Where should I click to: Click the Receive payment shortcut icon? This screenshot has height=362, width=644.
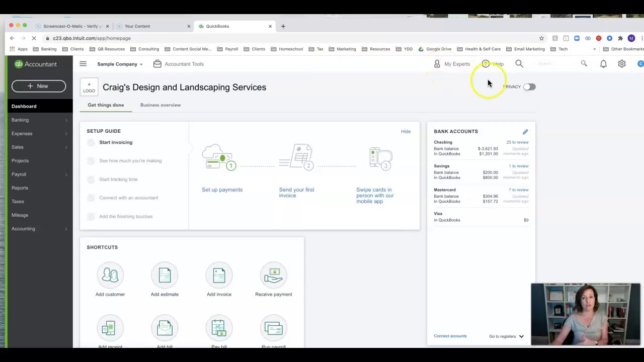273,275
